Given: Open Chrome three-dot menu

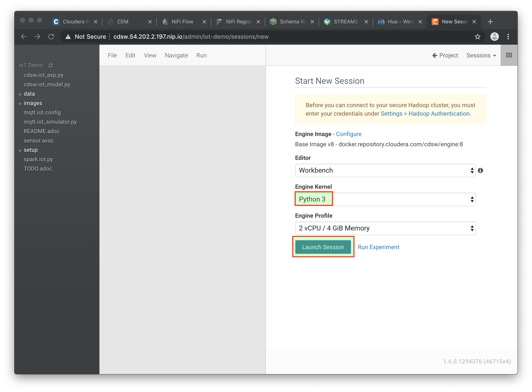Looking at the screenshot, I should pos(508,37).
